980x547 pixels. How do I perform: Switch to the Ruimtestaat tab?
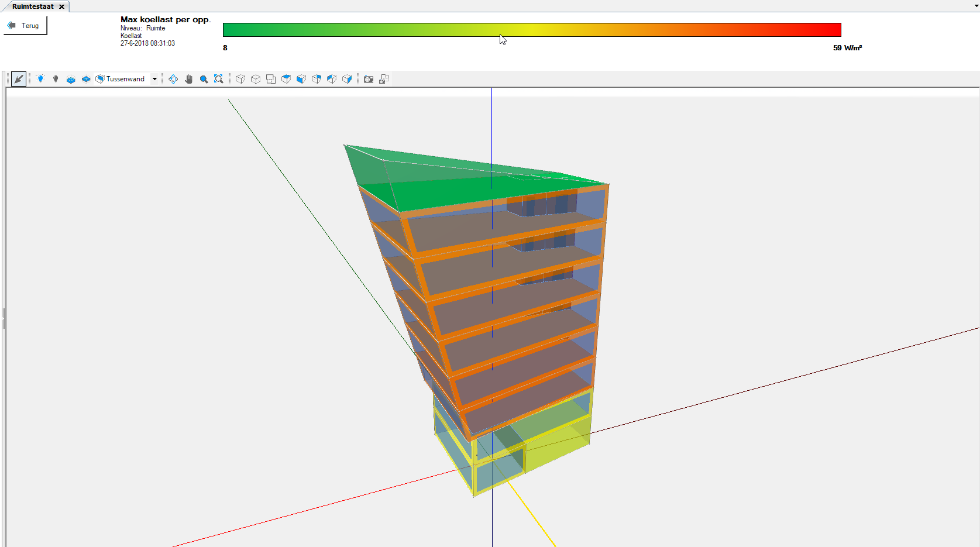(x=33, y=6)
